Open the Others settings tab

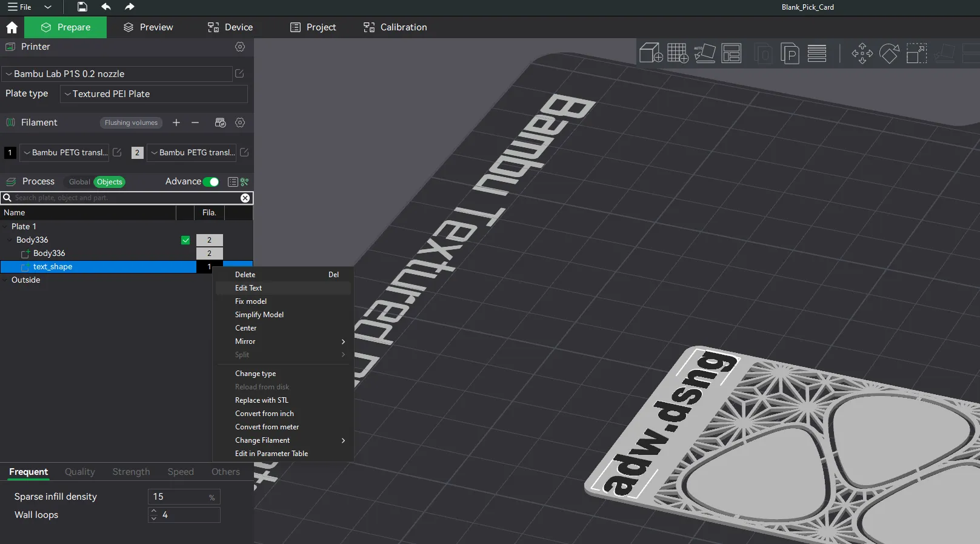click(x=225, y=472)
